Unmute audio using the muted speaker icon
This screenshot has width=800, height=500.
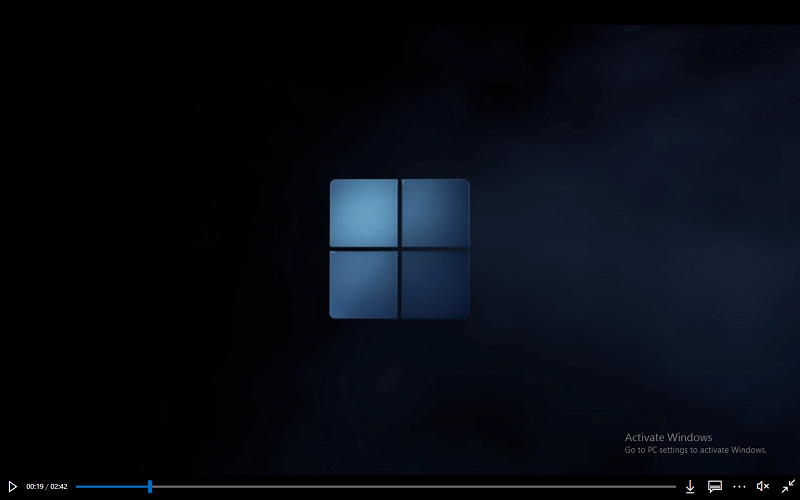pos(763,486)
